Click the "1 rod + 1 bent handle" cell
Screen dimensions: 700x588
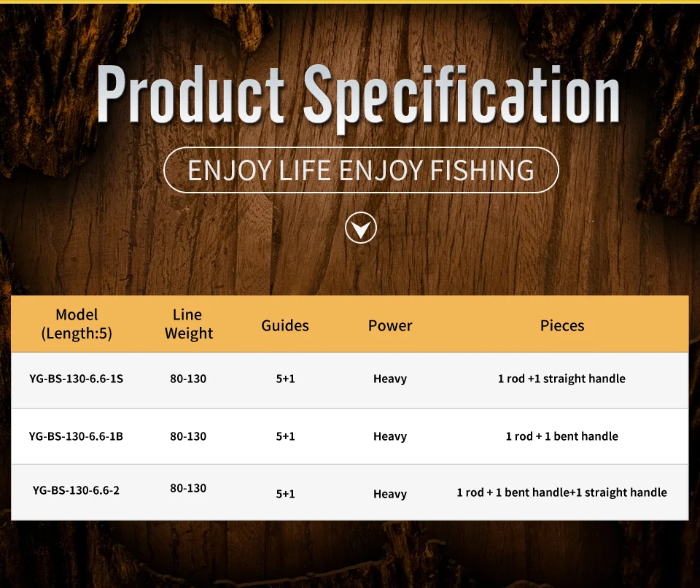click(561, 436)
